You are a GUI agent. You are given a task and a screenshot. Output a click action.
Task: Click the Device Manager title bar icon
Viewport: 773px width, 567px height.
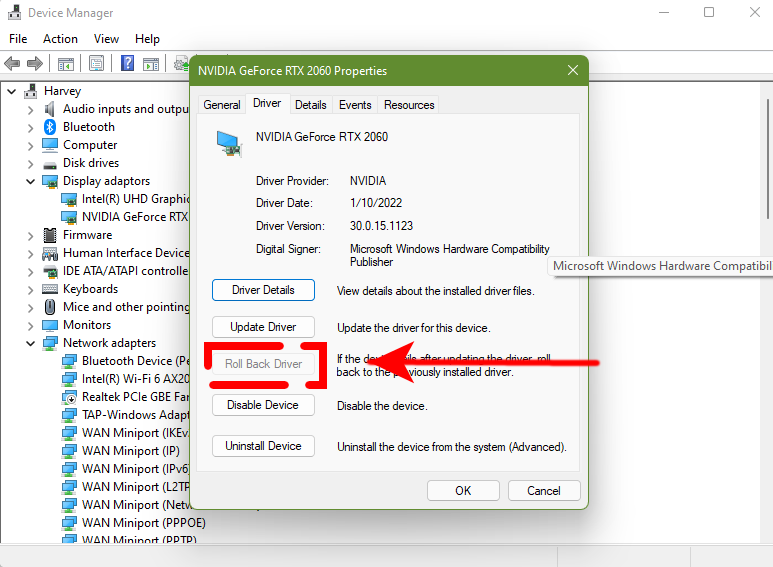coord(14,12)
